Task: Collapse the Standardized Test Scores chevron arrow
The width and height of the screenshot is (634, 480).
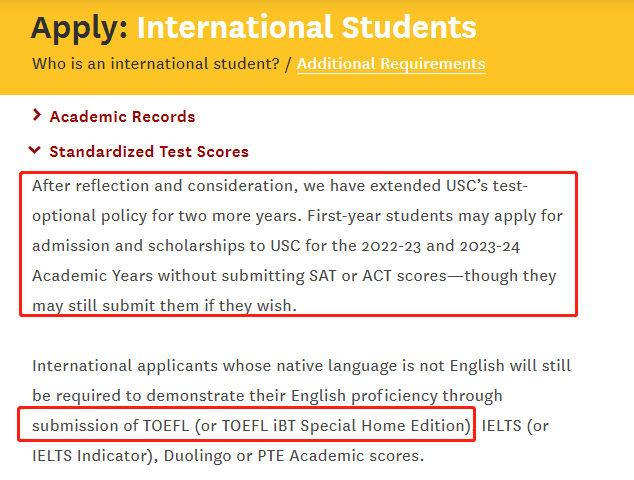Action: (x=35, y=150)
